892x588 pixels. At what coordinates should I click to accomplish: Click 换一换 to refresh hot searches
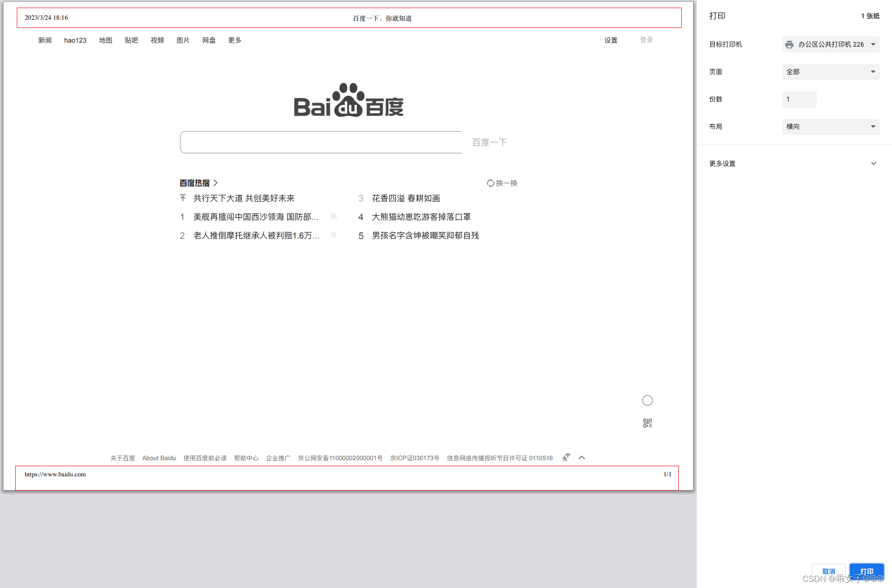pyautogui.click(x=502, y=183)
